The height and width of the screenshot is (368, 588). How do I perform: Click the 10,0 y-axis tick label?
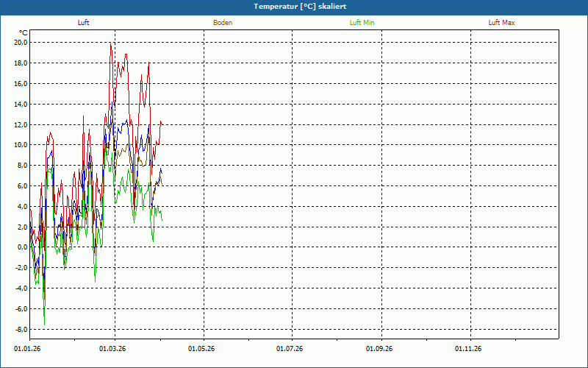(20, 145)
